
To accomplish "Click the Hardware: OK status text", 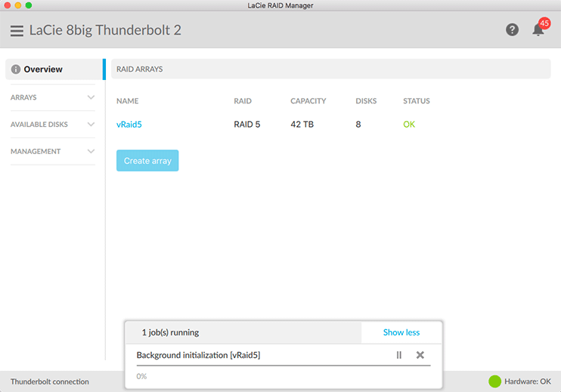I will pyautogui.click(x=528, y=381).
